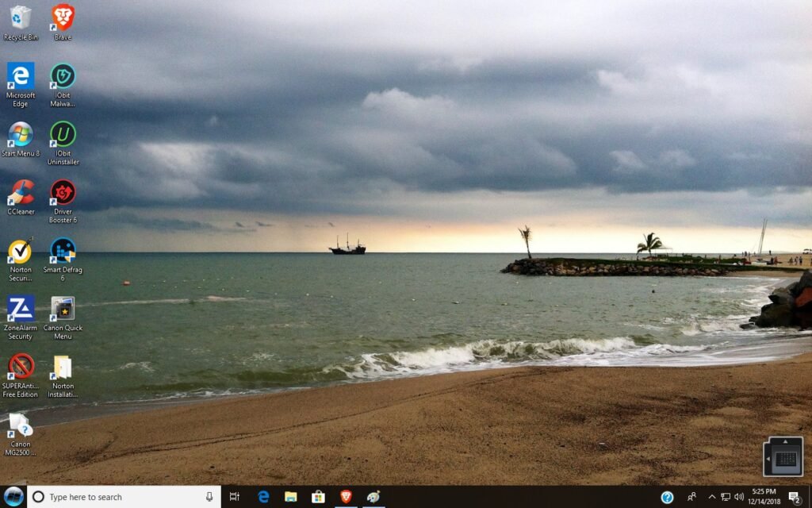Expand the hidden system tray icons

pos(711,496)
